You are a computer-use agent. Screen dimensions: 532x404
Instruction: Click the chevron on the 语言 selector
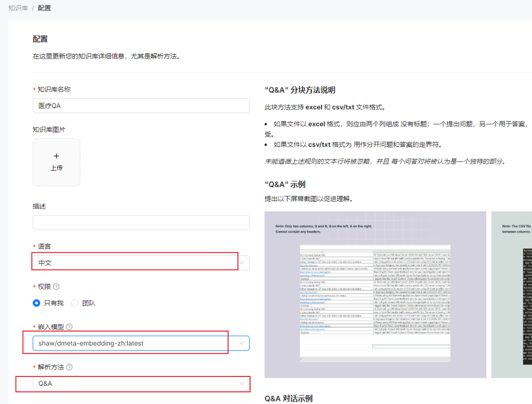pos(242,262)
